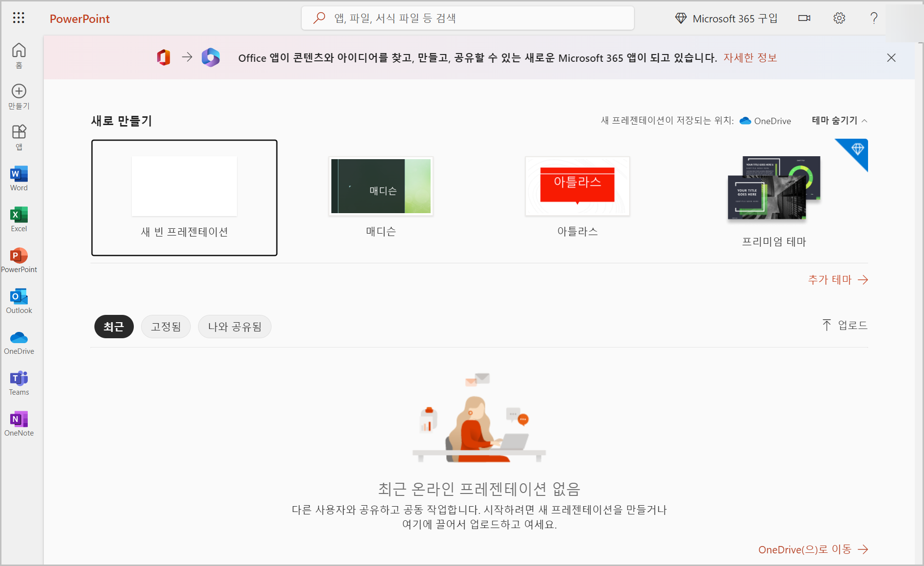Screen dimensions: 924x566
Task: Follow the OneDrive(으)로 이동 link
Action: (x=813, y=549)
